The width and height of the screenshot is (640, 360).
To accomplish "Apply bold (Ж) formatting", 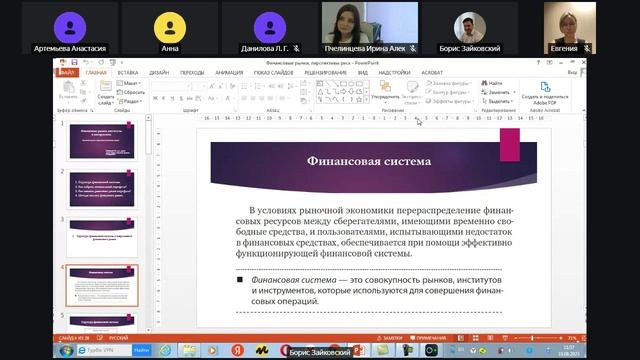I will 155,98.
